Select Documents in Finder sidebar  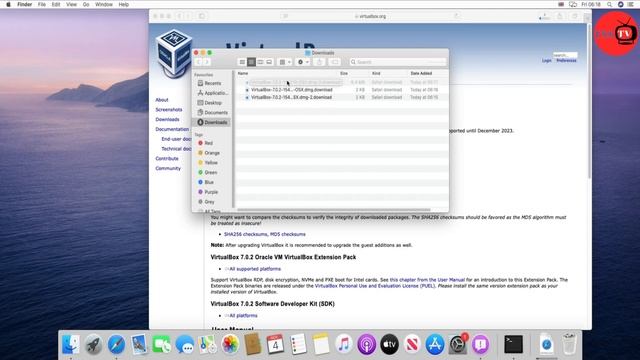pos(212,113)
